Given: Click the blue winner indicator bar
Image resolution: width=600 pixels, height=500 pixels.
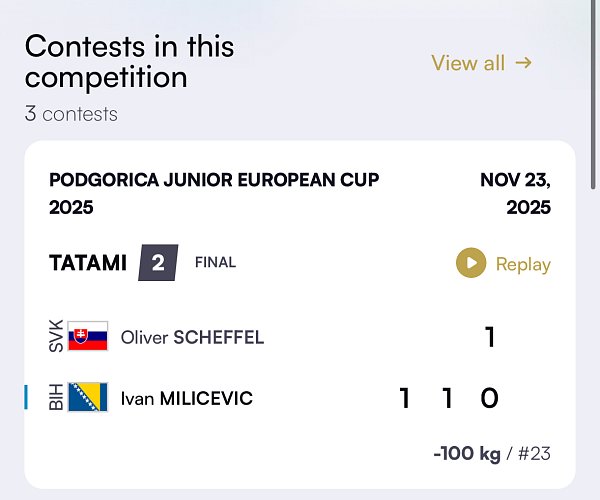Looking at the screenshot, I should pyautogui.click(x=26, y=399).
